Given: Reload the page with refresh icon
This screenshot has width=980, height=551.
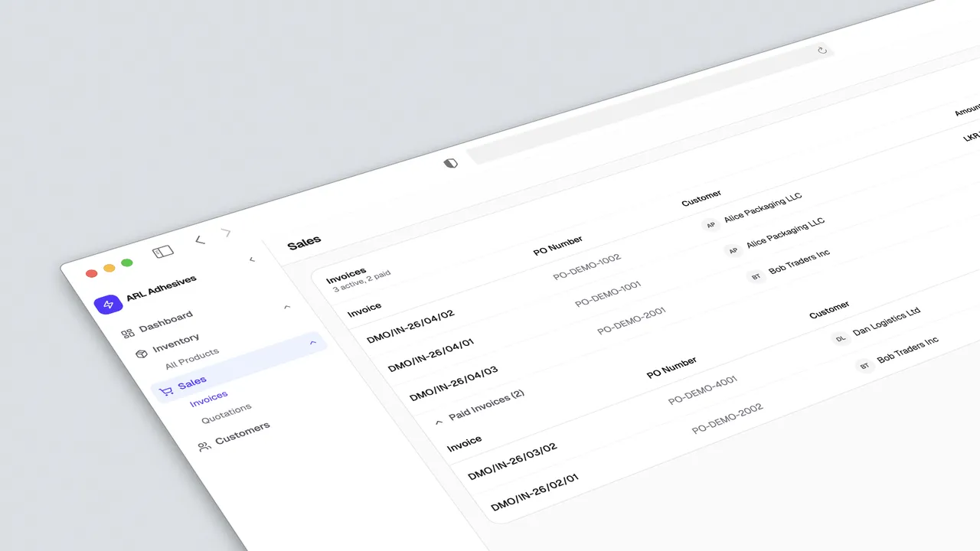Looking at the screenshot, I should 822,50.
